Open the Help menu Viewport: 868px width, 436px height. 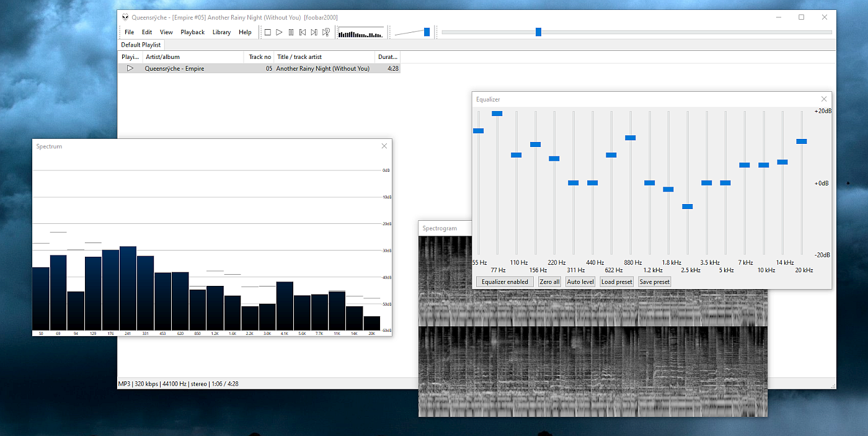(x=245, y=32)
